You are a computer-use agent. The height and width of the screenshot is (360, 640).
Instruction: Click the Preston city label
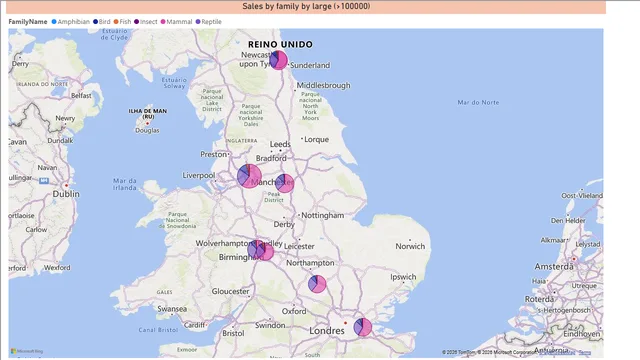pyautogui.click(x=213, y=154)
